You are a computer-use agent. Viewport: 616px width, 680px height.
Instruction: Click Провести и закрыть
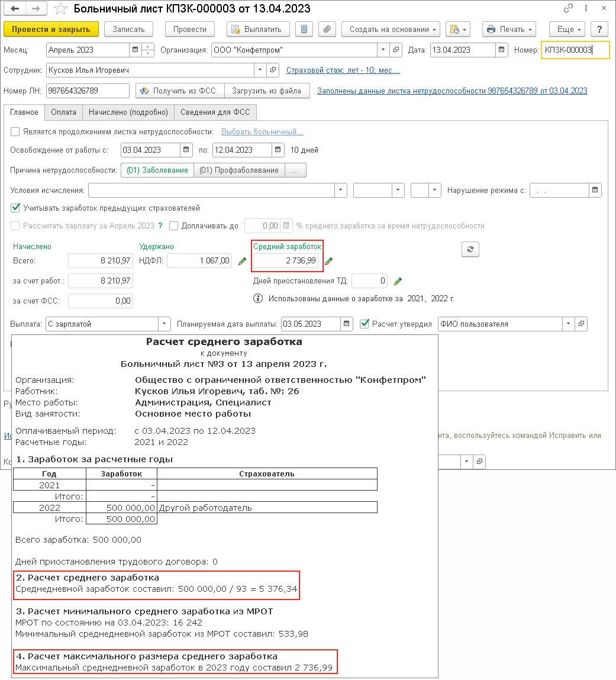(x=51, y=29)
